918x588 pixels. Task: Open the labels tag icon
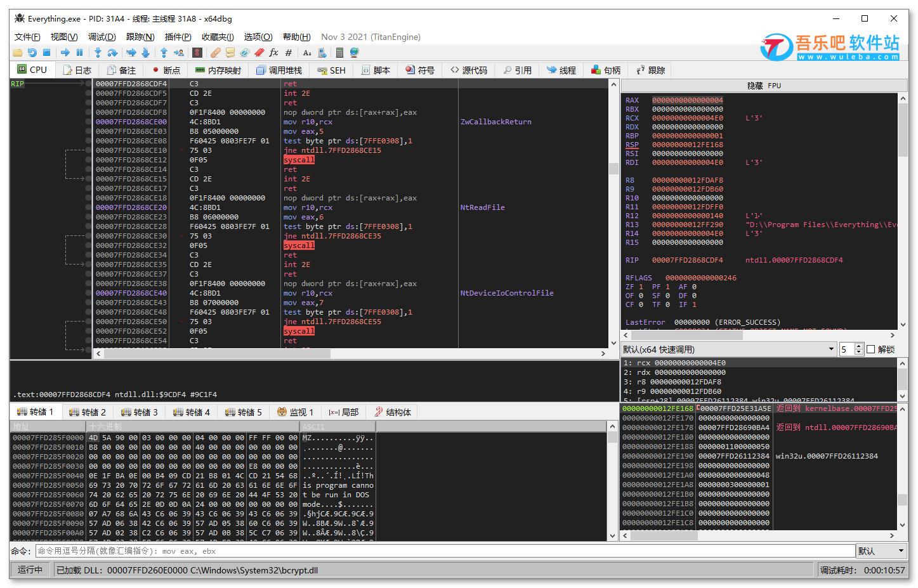click(244, 53)
